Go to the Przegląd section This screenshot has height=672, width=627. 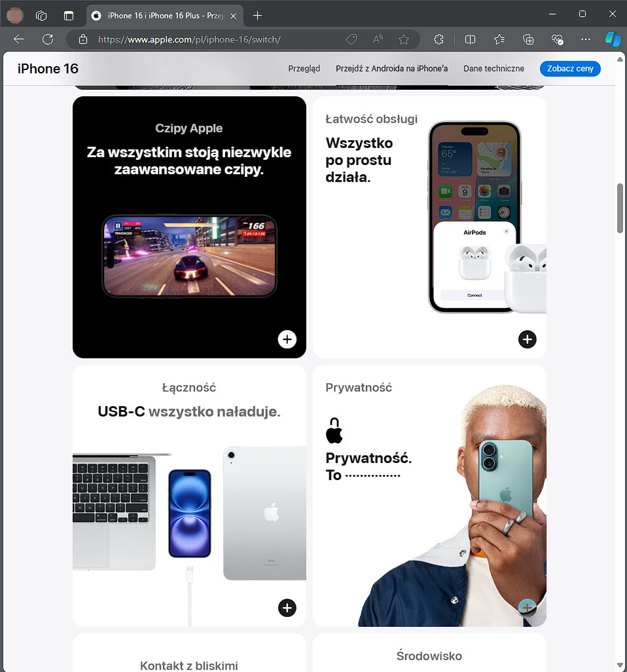pos(304,69)
